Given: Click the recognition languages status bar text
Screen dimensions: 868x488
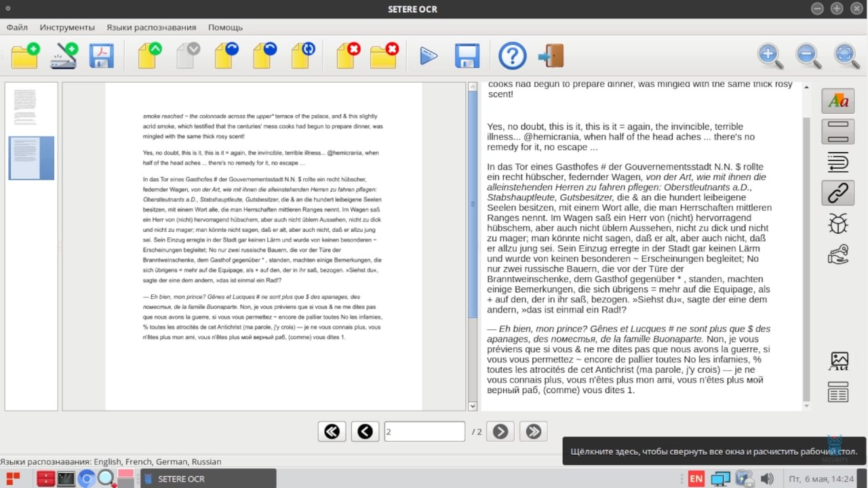Looking at the screenshot, I should click(111, 462).
